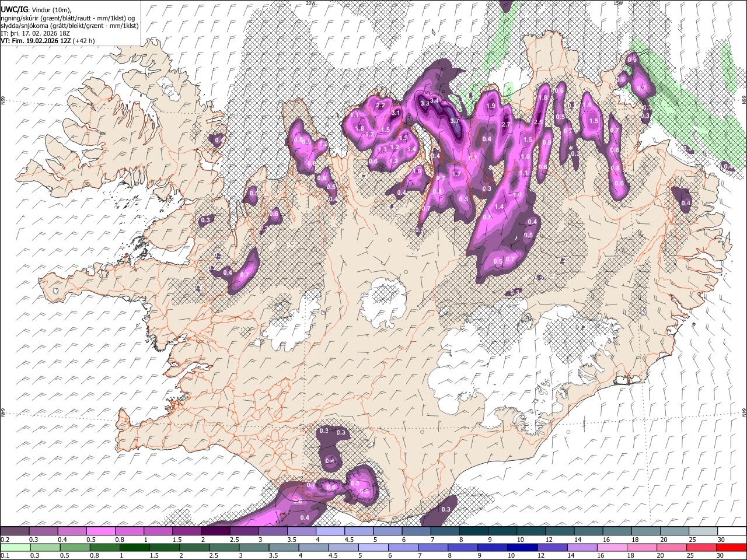Click the 0.1 label in the lower legend row

tap(5, 555)
